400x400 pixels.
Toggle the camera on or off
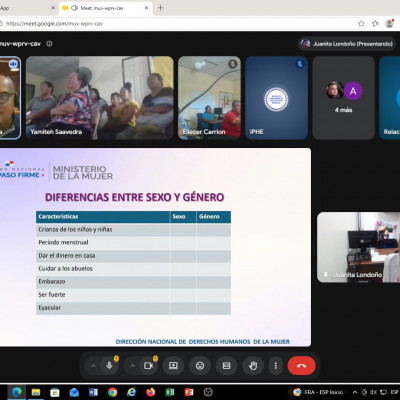click(148, 366)
